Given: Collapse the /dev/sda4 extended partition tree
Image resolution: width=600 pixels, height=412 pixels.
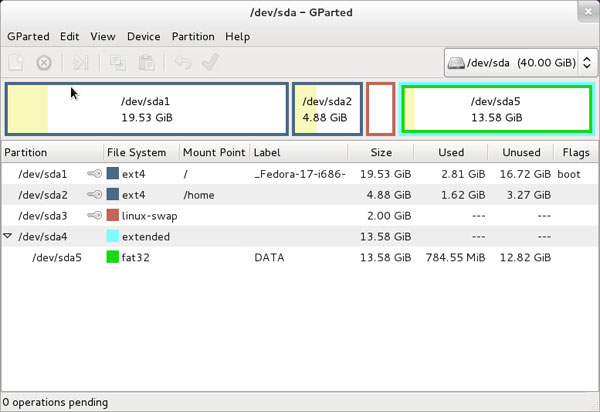Looking at the screenshot, I should point(7,236).
